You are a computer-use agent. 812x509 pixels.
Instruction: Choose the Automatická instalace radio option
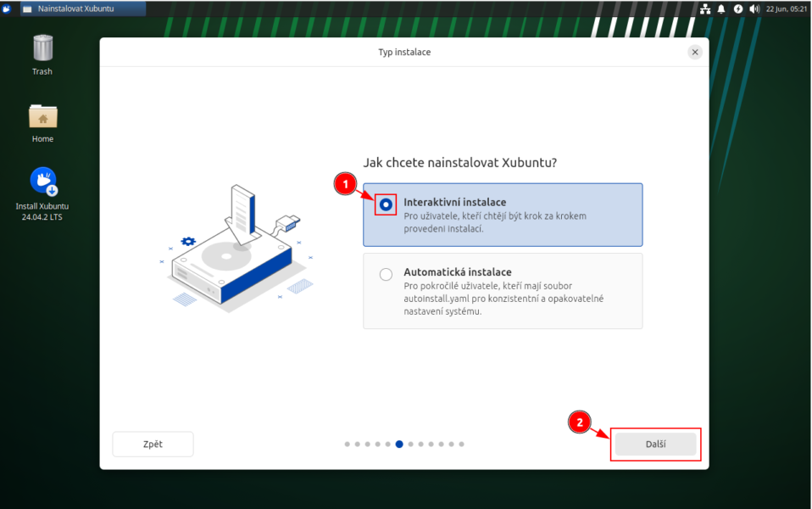(x=387, y=274)
